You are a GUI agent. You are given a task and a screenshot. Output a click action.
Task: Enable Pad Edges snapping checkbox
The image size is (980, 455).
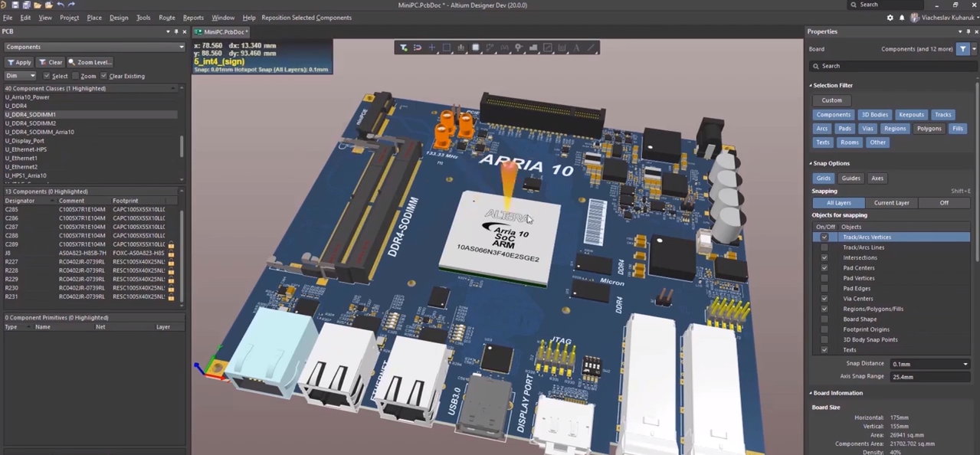point(824,288)
